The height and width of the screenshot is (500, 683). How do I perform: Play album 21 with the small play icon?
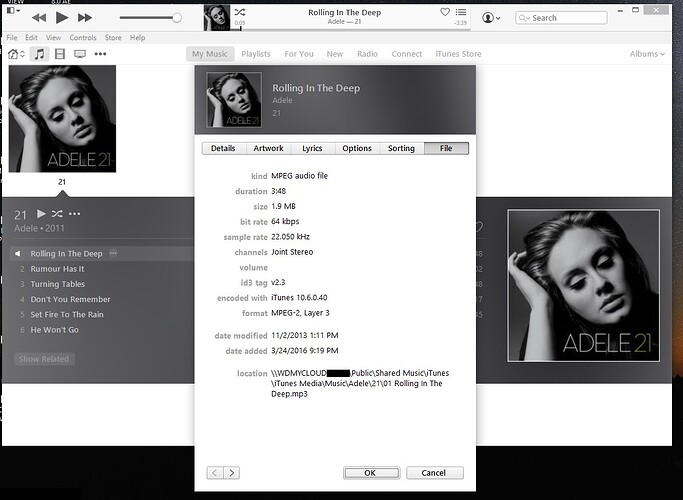pos(41,213)
